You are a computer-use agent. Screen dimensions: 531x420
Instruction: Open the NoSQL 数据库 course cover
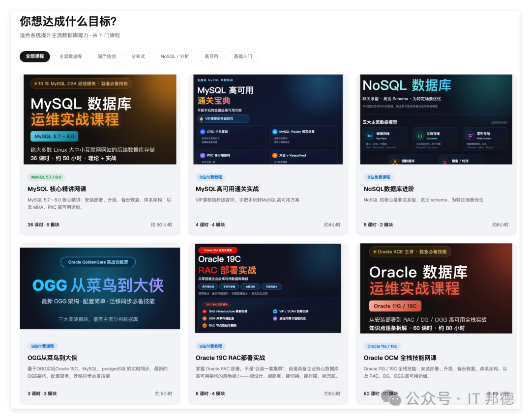436,119
